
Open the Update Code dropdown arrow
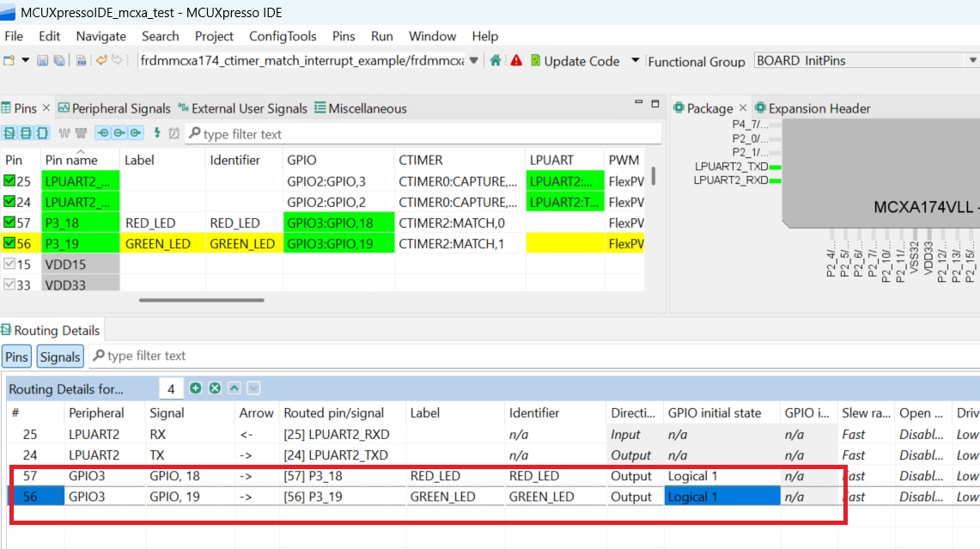click(x=635, y=61)
